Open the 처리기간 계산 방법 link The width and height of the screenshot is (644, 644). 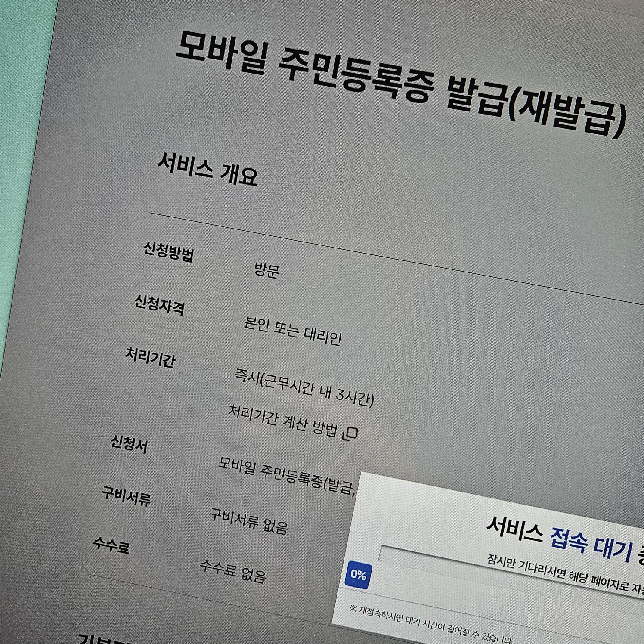[x=282, y=421]
